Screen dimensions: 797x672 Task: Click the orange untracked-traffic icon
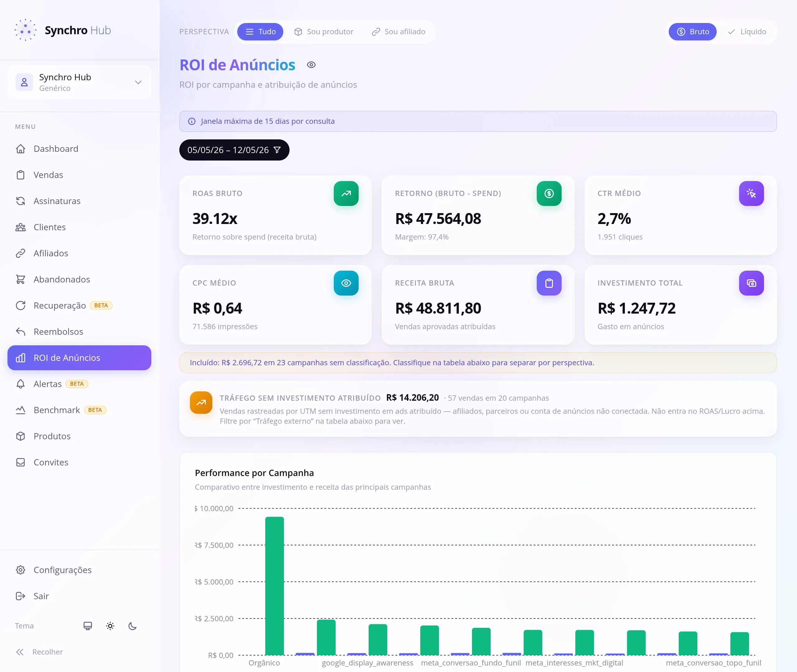point(201,402)
